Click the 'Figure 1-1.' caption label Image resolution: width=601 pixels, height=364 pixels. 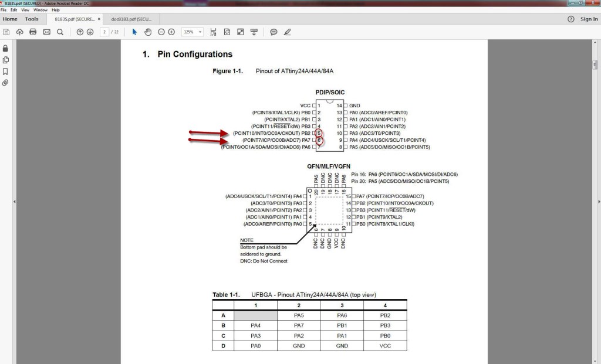[228, 71]
